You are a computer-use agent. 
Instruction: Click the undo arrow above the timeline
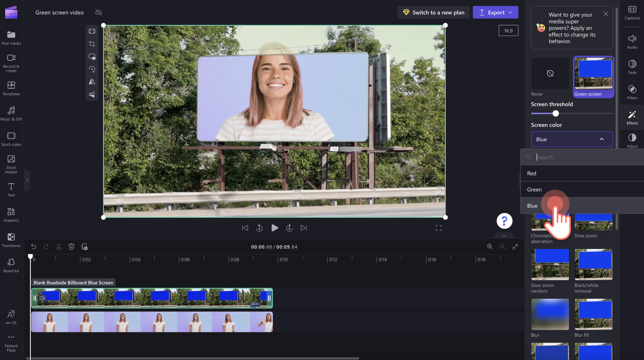34,247
